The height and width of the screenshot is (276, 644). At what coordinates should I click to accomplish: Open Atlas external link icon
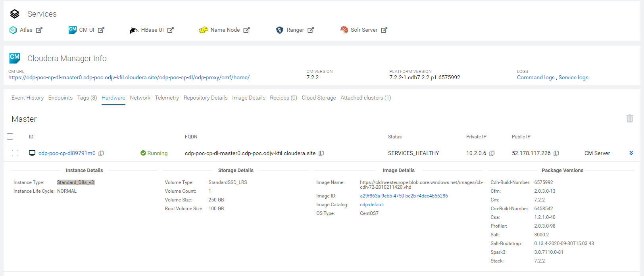tap(39, 30)
